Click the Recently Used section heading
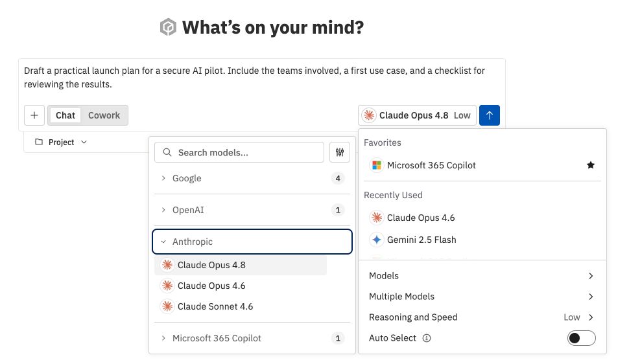The height and width of the screenshot is (364, 629). point(393,195)
